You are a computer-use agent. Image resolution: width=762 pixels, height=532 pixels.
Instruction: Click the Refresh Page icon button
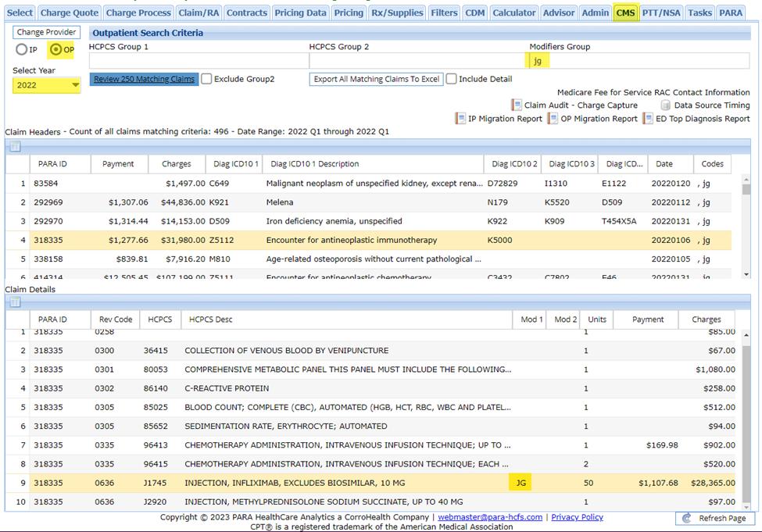pyautogui.click(x=686, y=519)
